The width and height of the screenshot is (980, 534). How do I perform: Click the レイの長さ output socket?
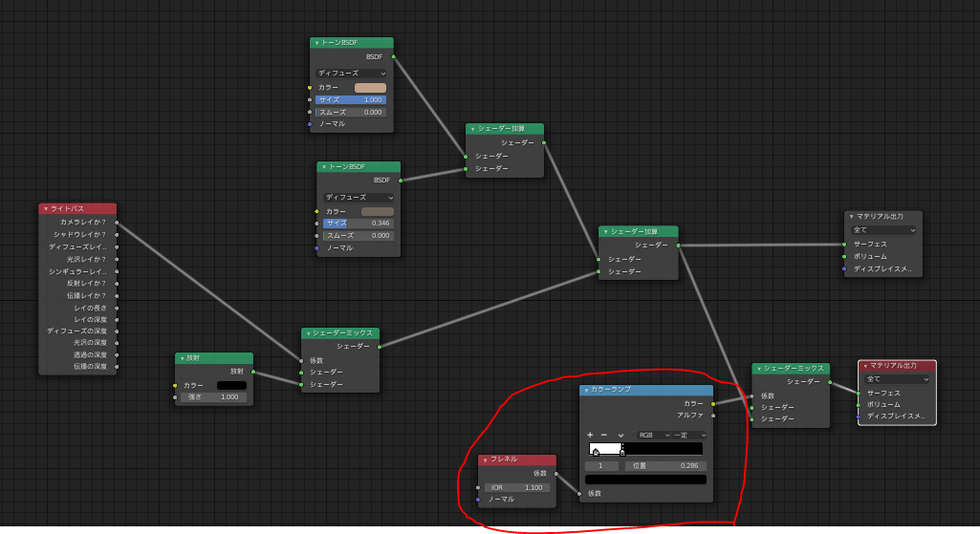point(117,308)
